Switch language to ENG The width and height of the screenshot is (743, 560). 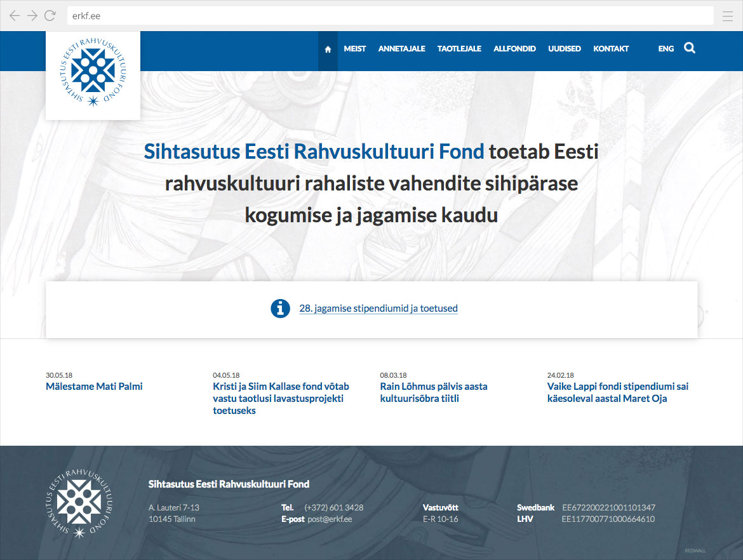666,48
